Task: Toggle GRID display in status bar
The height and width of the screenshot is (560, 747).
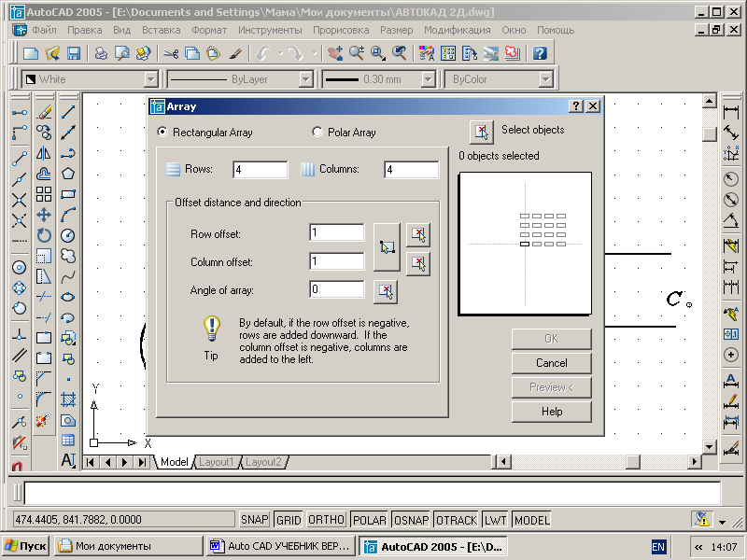Action: [289, 520]
